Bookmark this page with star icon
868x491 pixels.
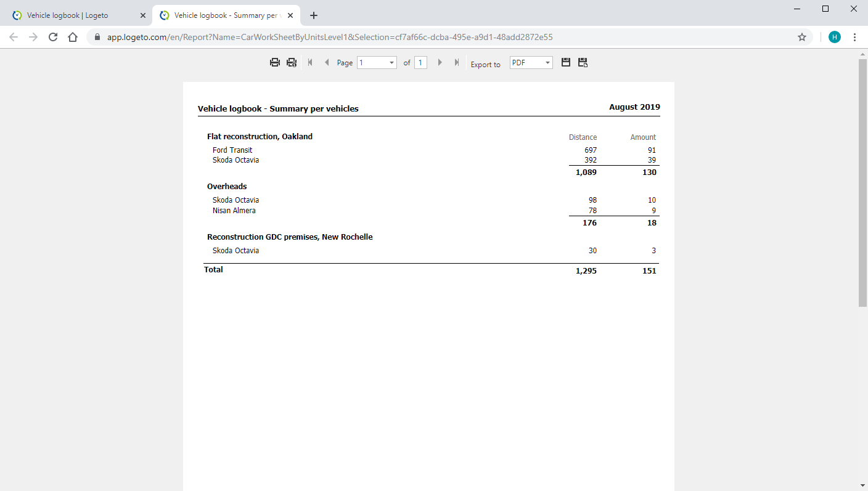pyautogui.click(x=802, y=37)
